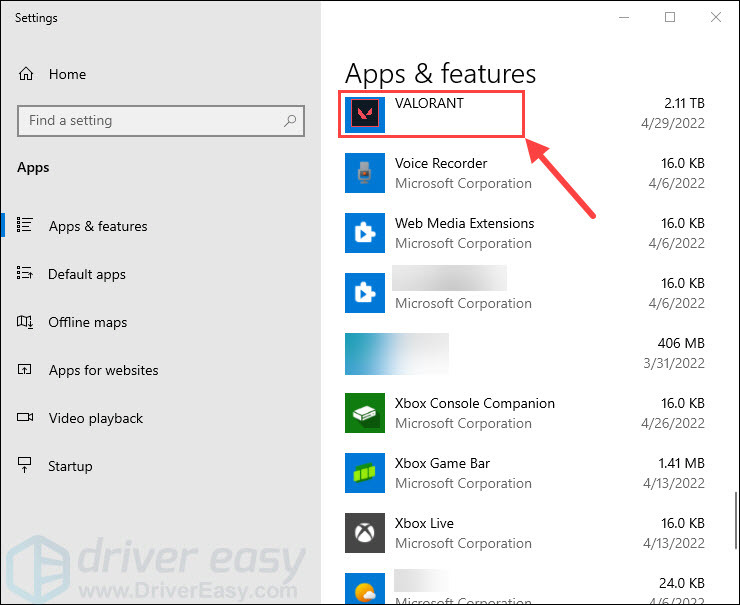740x605 pixels.
Task: Click the 3/31/2022 install date
Action: 674,363
